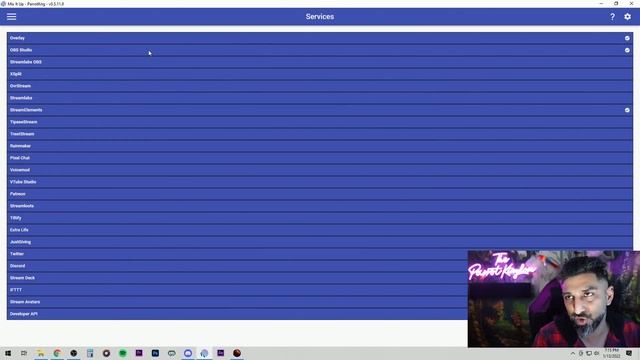Expand the Rainmaker service row
640x360 pixels.
point(320,146)
